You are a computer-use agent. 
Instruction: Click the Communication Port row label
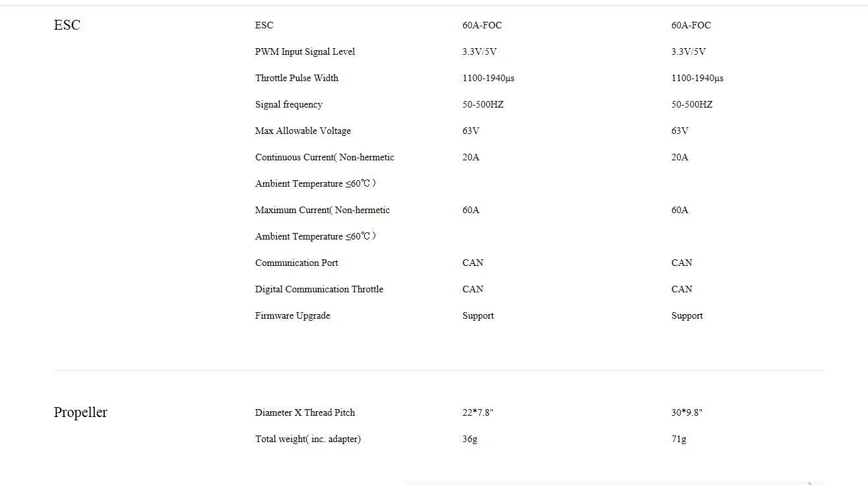click(297, 263)
